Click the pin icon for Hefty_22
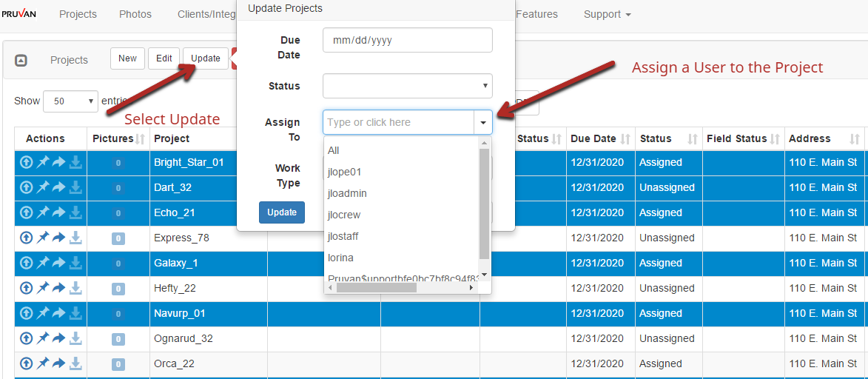This screenshot has height=379, width=868. coord(42,288)
